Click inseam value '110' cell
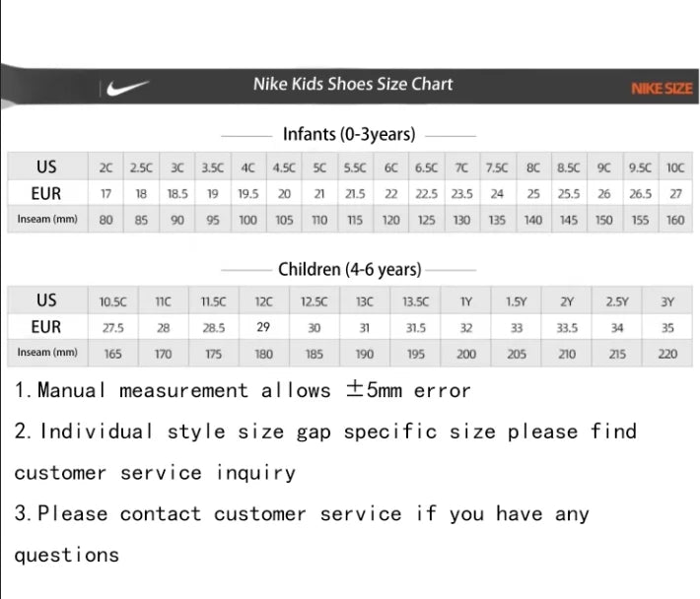The image size is (700, 599). click(319, 220)
